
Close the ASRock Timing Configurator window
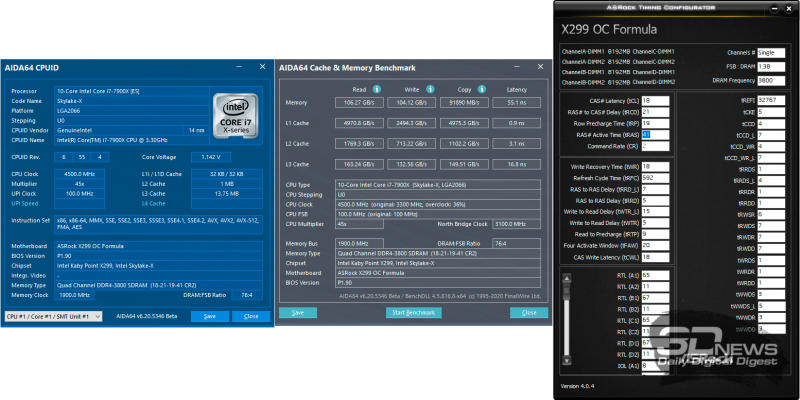(787, 8)
